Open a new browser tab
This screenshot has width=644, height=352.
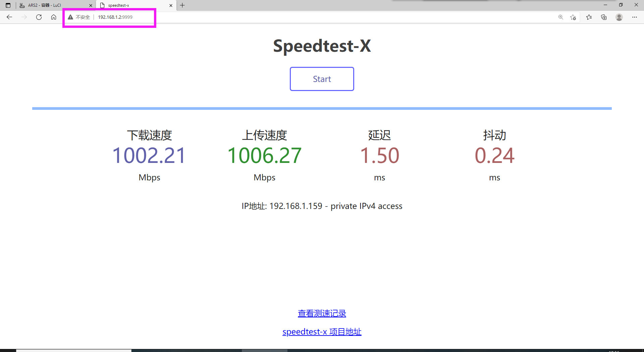[x=182, y=5]
